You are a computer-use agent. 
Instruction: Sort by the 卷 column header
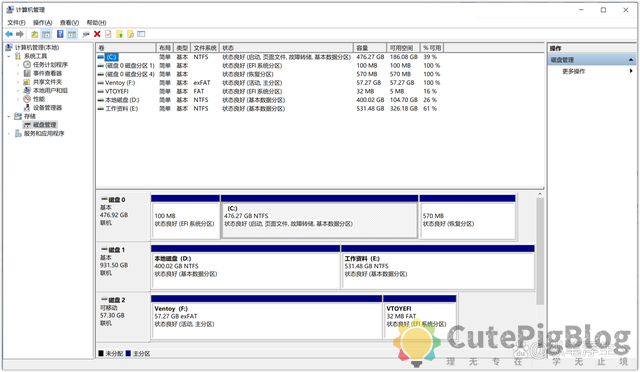(126, 48)
